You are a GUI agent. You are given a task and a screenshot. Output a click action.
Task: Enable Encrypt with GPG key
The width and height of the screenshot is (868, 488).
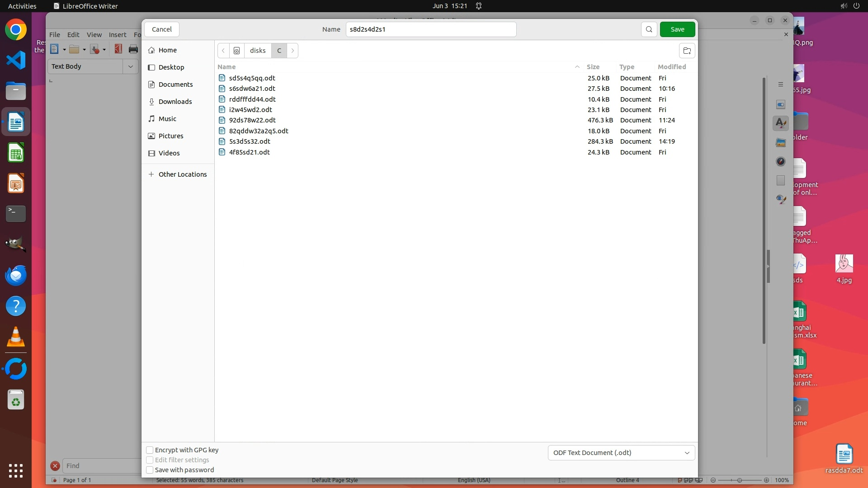click(x=150, y=450)
